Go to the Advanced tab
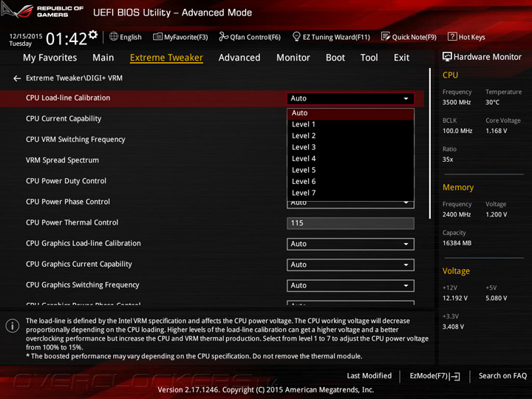 (239, 58)
